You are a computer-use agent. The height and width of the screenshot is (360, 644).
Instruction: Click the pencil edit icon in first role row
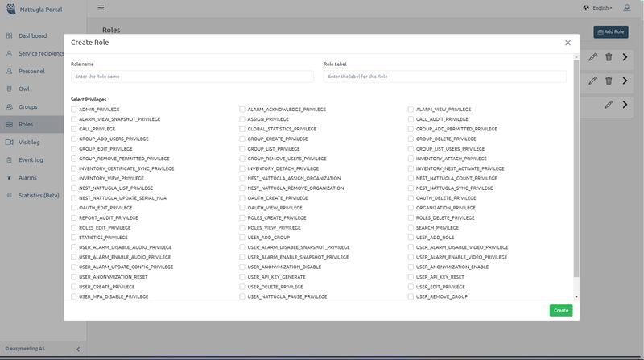click(x=593, y=56)
